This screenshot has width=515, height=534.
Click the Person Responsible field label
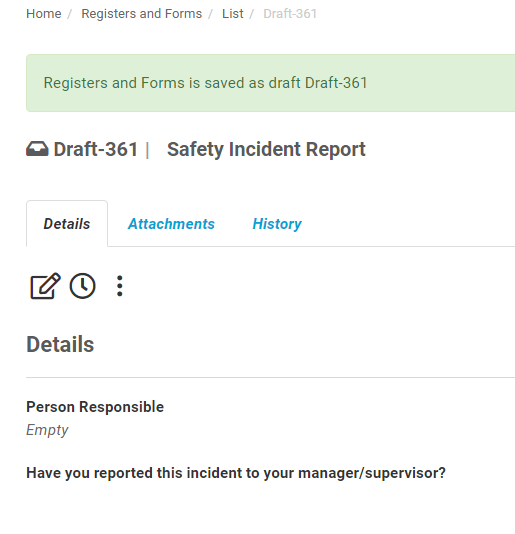click(95, 407)
